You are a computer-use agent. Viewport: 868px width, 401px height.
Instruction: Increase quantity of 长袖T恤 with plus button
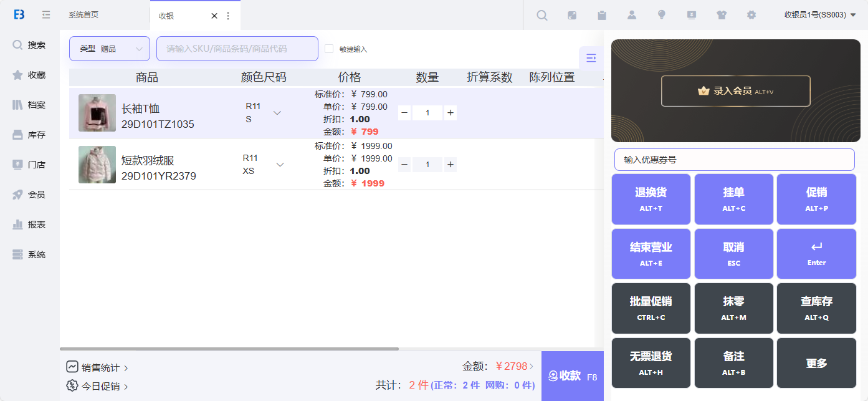click(x=451, y=113)
